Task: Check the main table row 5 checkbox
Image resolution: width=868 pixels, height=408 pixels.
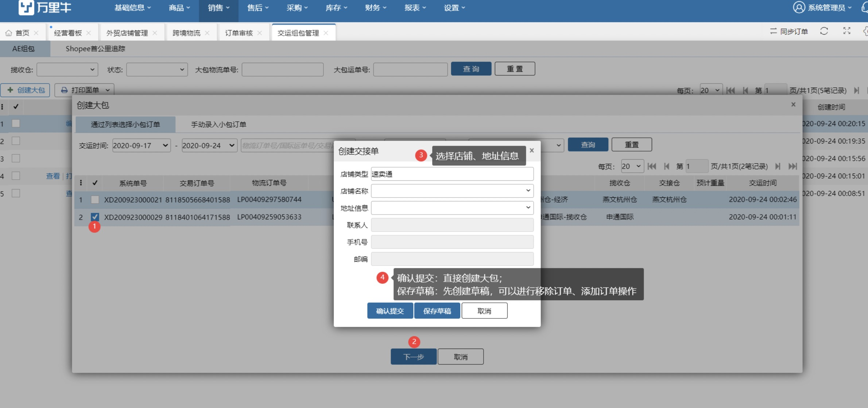Action: pyautogui.click(x=16, y=193)
